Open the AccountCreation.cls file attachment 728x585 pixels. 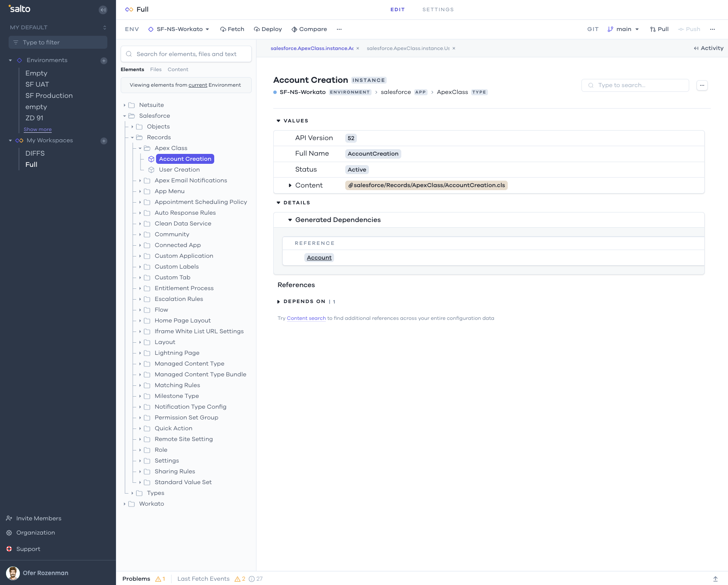426,185
